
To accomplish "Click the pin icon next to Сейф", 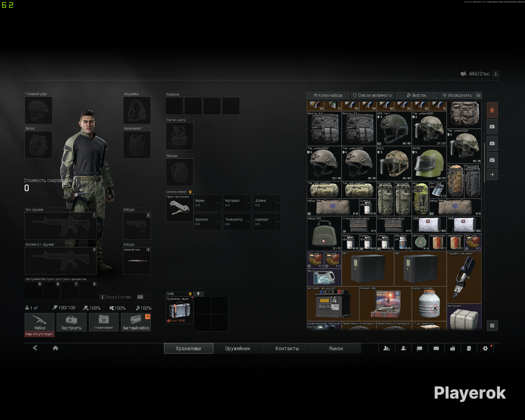I will pyautogui.click(x=199, y=294).
